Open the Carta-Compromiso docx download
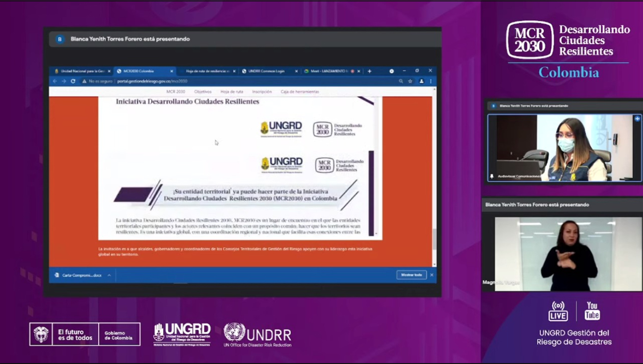Screen dimensions: 643x364 (82, 275)
